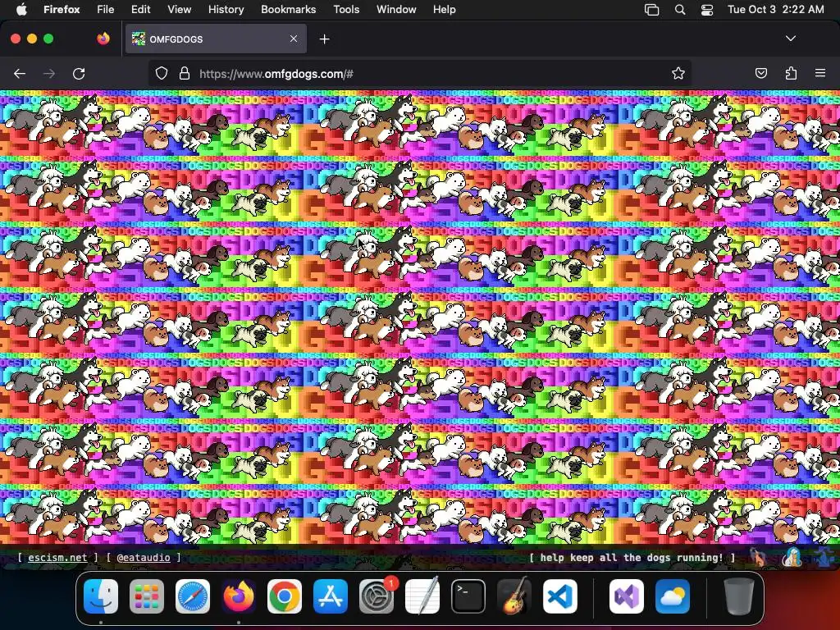The height and width of the screenshot is (630, 840).
Task: Open the Apple menu
Action: coord(21,10)
